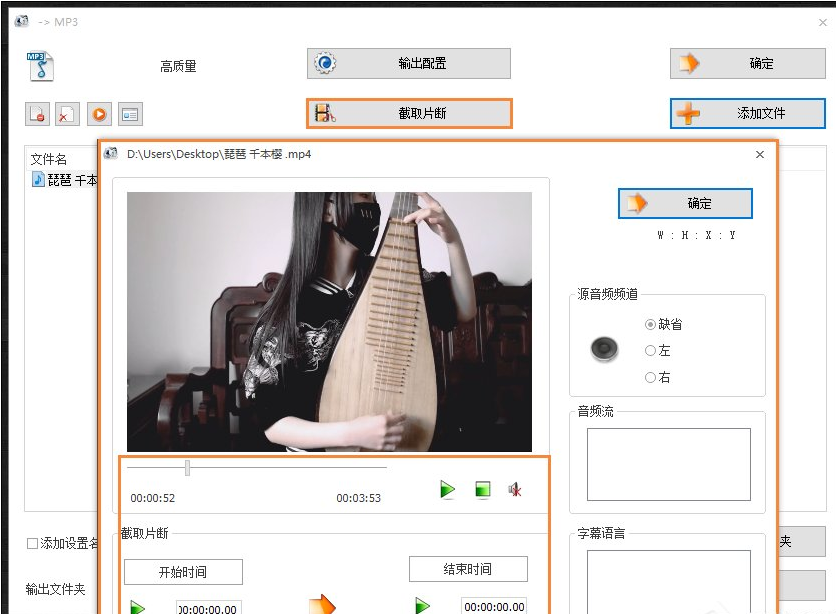Remove the selected file from list
The height and width of the screenshot is (614, 836).
(x=37, y=113)
